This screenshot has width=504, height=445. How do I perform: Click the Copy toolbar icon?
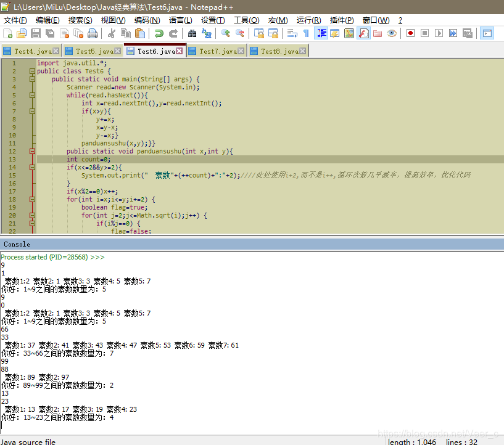coord(126,33)
